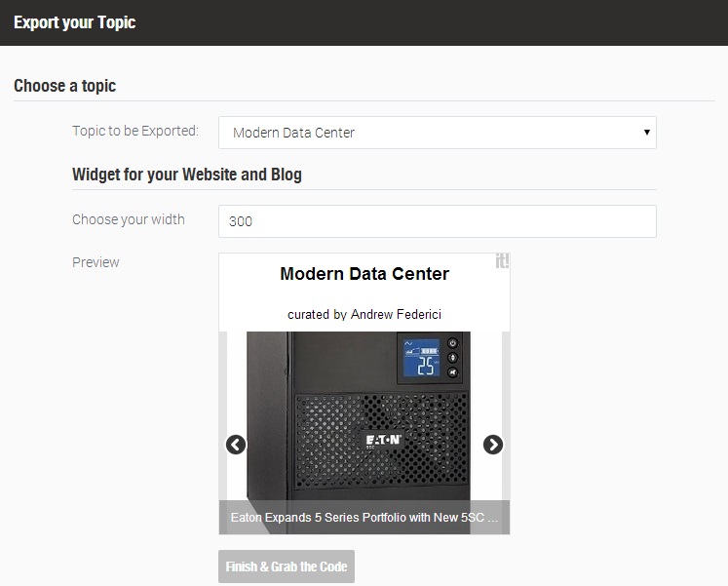Click the Export your Topic header
Image resolution: width=728 pixels, height=586 pixels.
click(x=74, y=22)
